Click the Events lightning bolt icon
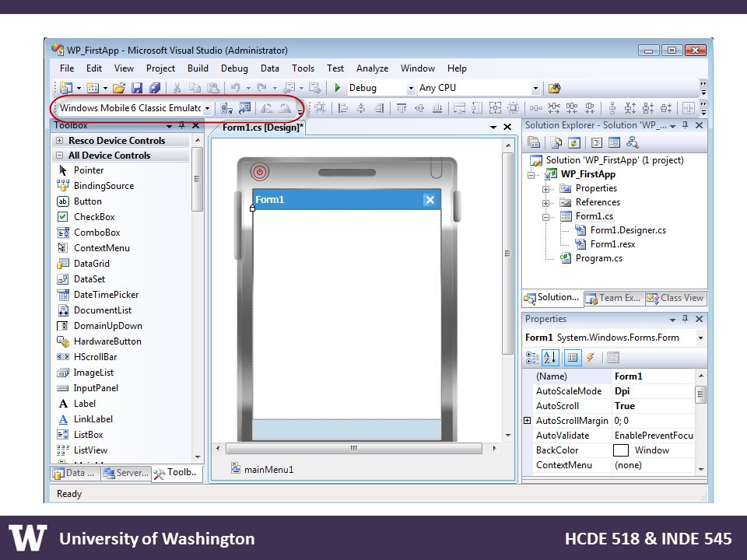 coord(591,358)
